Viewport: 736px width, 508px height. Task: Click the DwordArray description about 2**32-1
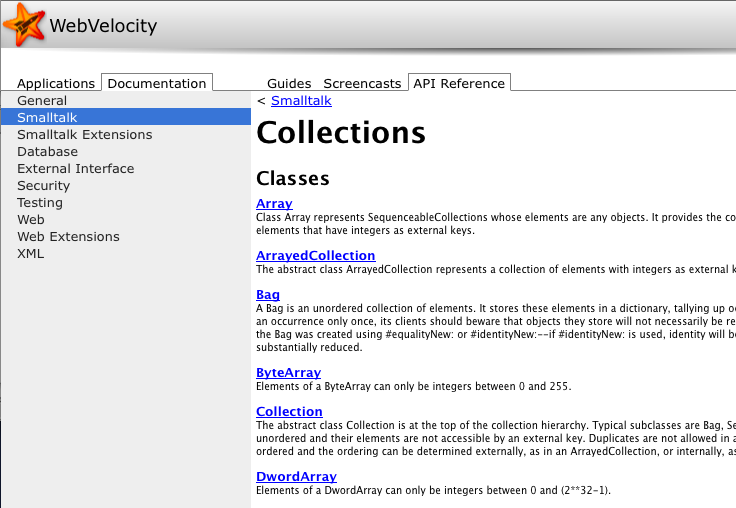tap(433, 490)
